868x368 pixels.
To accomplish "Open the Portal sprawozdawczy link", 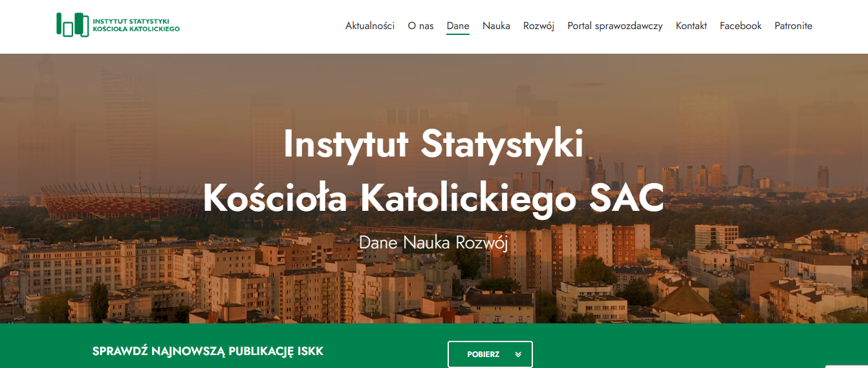I will (x=615, y=26).
